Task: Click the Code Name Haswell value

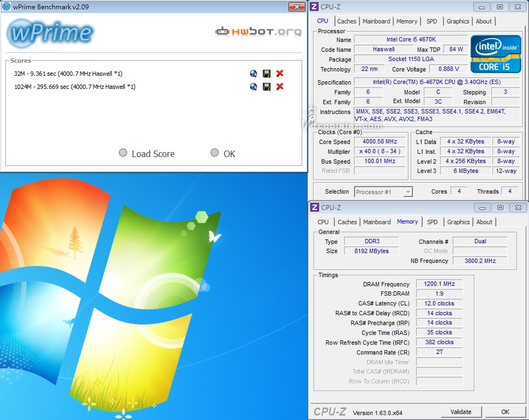Action: click(x=383, y=49)
